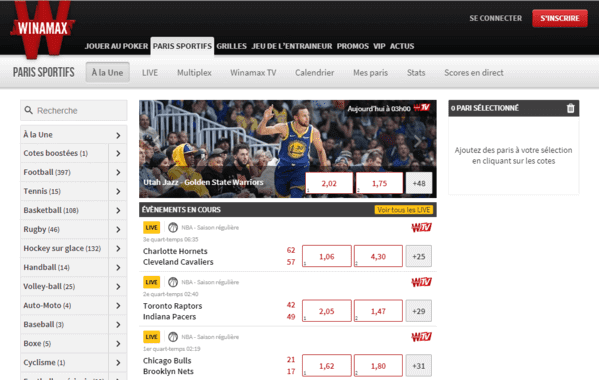Open Winamax TV icon for Chicago Bulls match

[x=421, y=337]
